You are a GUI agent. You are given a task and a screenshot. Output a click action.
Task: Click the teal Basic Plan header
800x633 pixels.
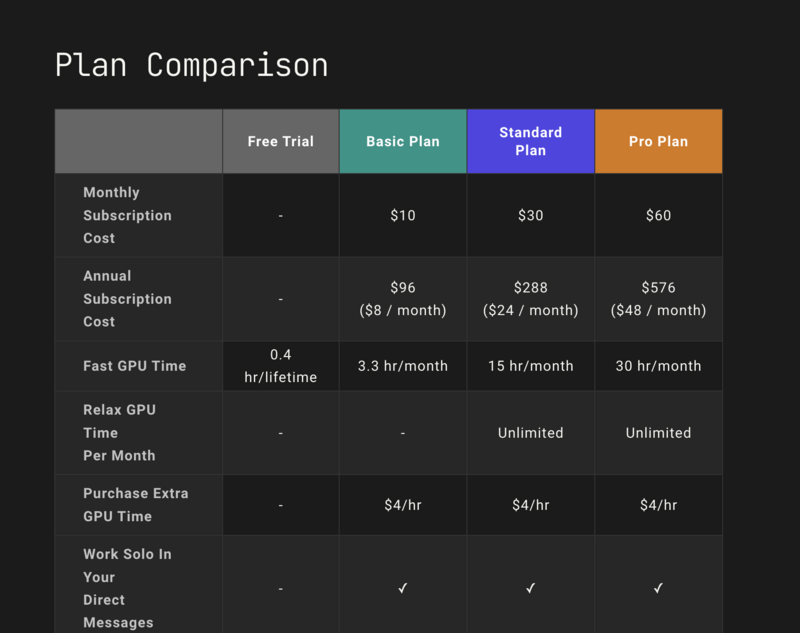click(x=403, y=141)
